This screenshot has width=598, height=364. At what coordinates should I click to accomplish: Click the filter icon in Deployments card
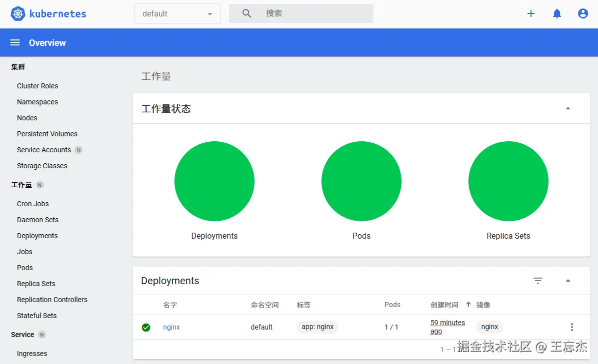pos(537,281)
